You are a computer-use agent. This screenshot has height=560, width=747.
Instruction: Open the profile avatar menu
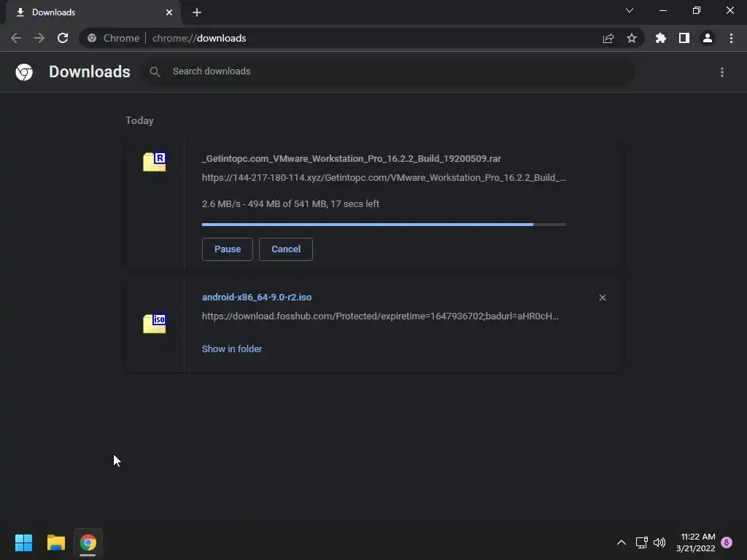pos(708,38)
